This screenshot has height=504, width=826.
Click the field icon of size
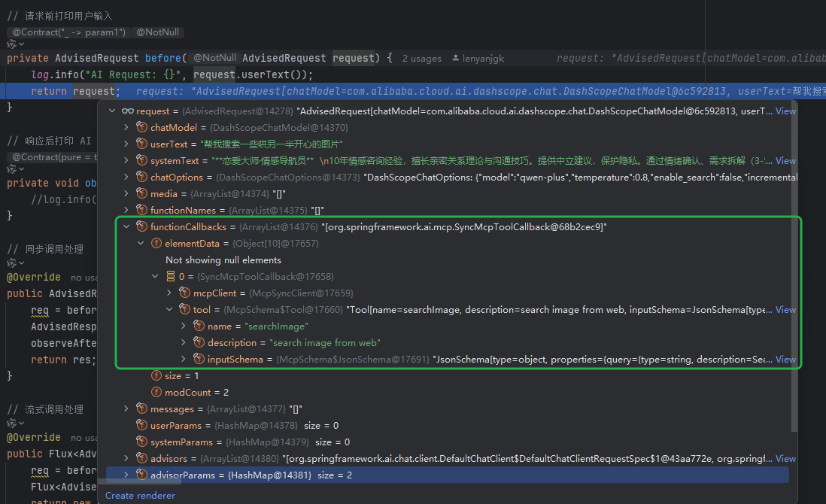156,375
